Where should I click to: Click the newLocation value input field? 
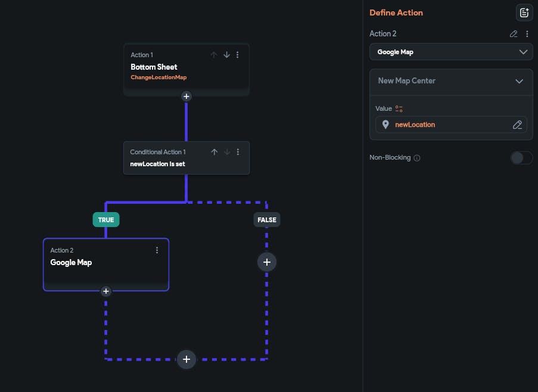(447, 125)
